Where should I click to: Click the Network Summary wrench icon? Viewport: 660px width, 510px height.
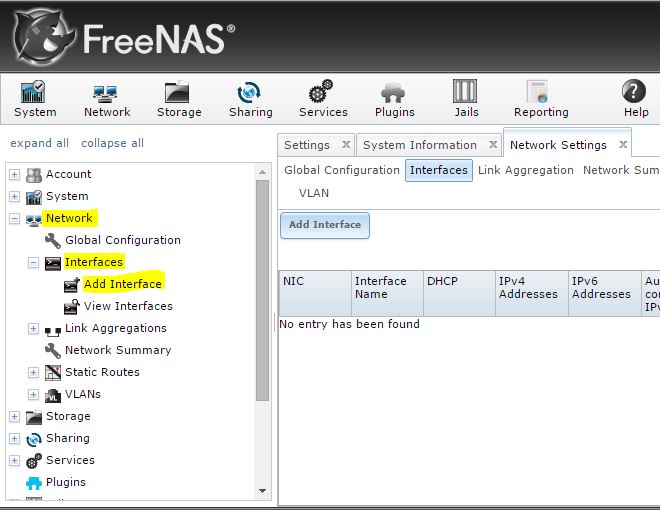tap(53, 351)
